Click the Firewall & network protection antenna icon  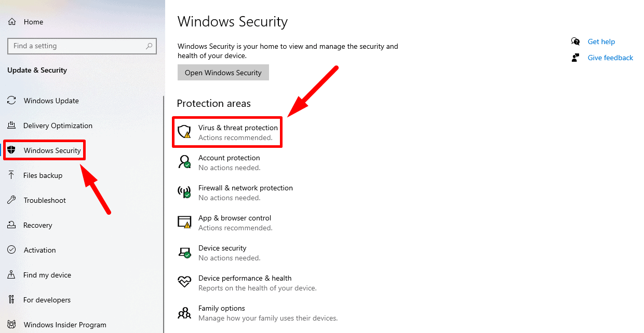[184, 192]
